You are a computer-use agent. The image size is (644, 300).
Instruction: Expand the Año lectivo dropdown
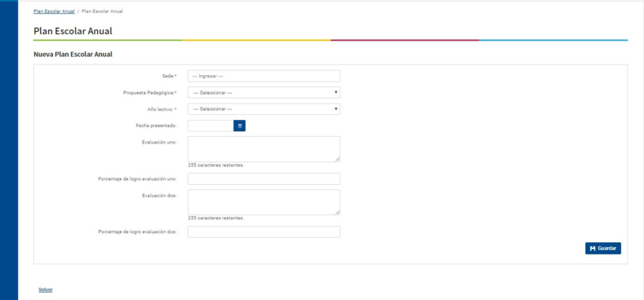point(264,109)
